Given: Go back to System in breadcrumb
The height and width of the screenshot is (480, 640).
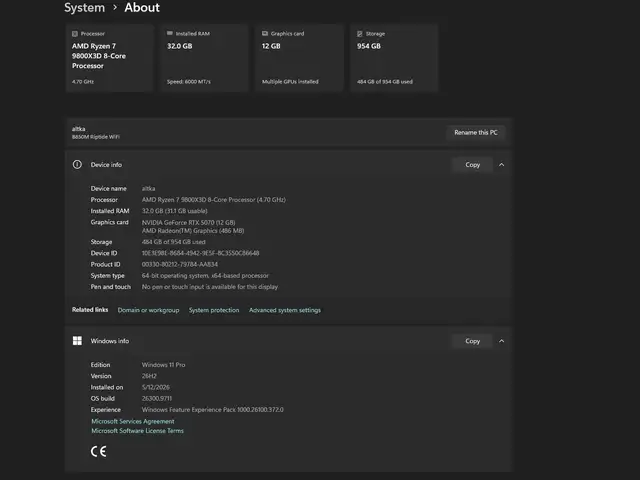Looking at the screenshot, I should click(84, 8).
